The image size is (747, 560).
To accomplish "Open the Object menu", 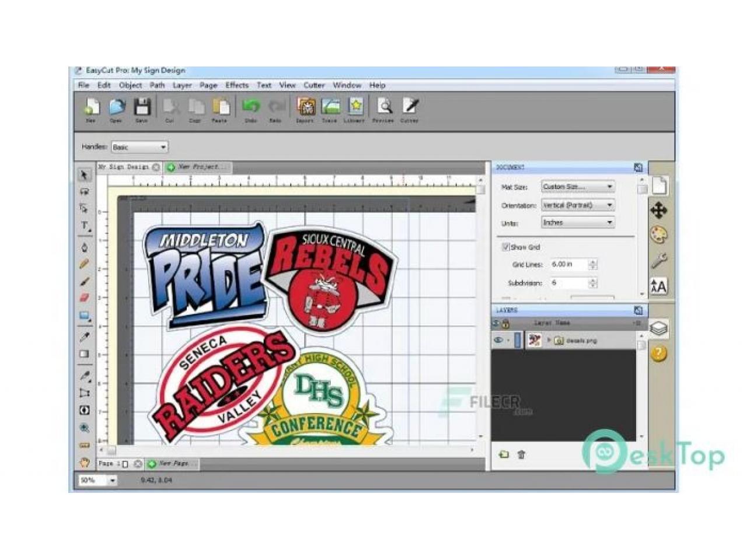I will 130,85.
